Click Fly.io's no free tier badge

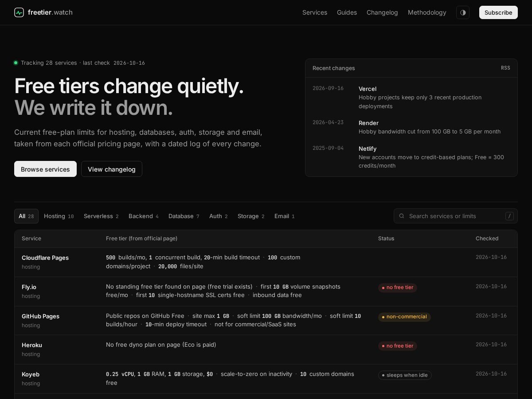coord(398,288)
